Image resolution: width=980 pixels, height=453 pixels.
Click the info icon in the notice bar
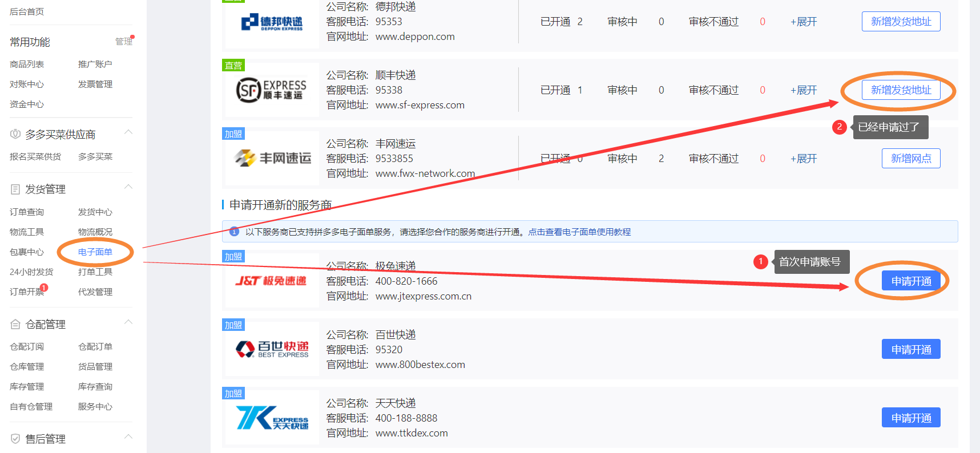pos(234,232)
